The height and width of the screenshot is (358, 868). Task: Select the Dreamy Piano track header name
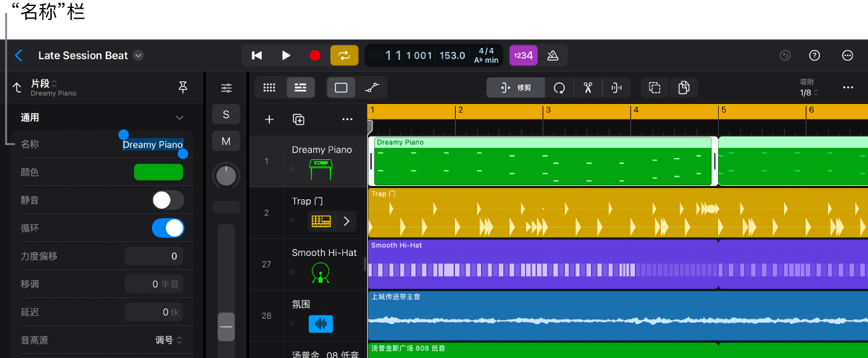[x=322, y=150]
